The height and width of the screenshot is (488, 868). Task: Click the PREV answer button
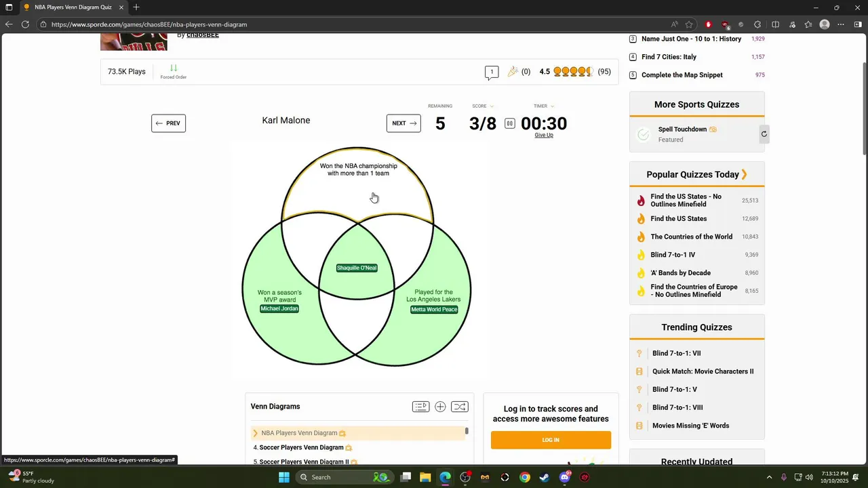pos(168,123)
